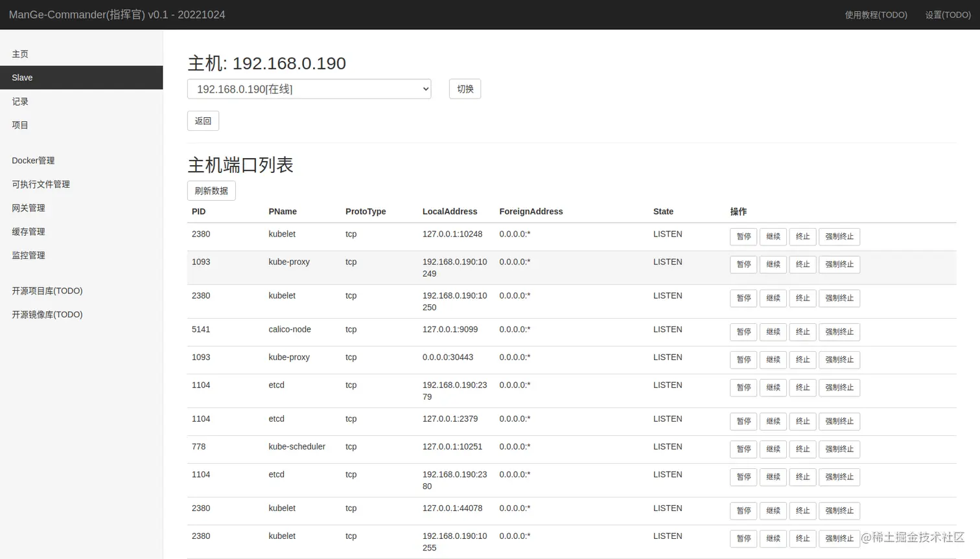Click 终止 in the calico-node row
Viewport: 980px width, 559px height.
[x=803, y=332]
